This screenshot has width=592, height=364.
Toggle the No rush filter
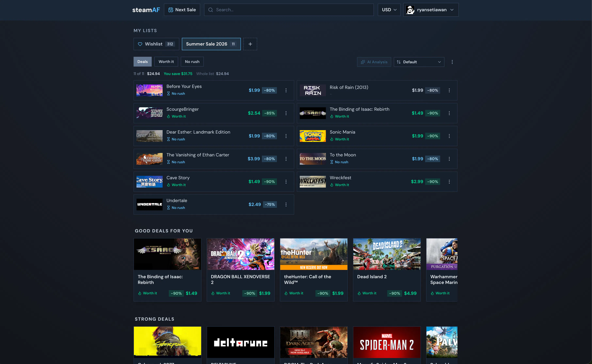tap(192, 62)
